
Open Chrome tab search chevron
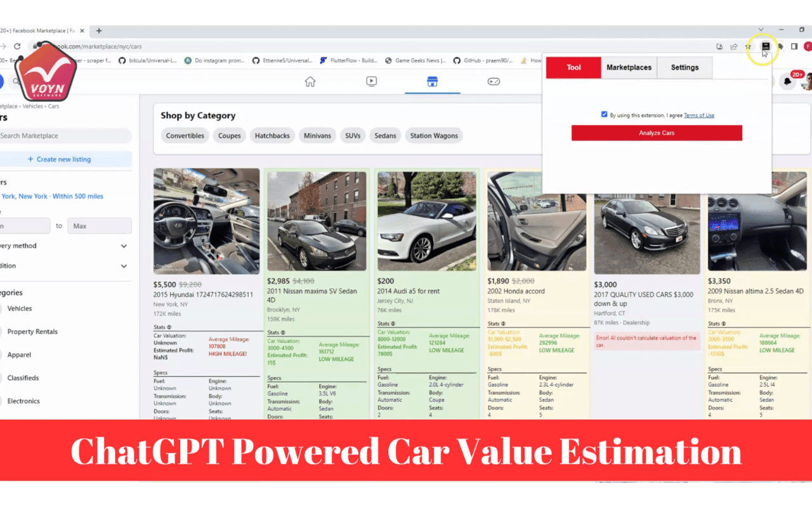(x=761, y=30)
